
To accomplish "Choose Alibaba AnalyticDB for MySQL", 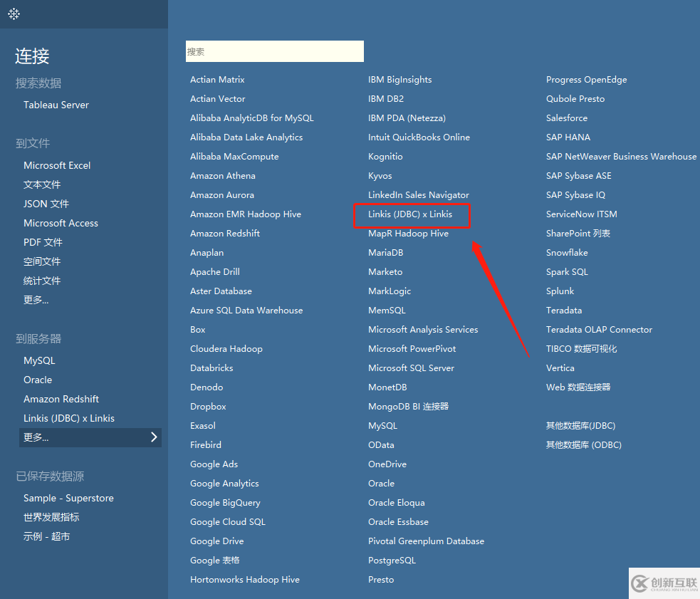I will coord(252,118).
